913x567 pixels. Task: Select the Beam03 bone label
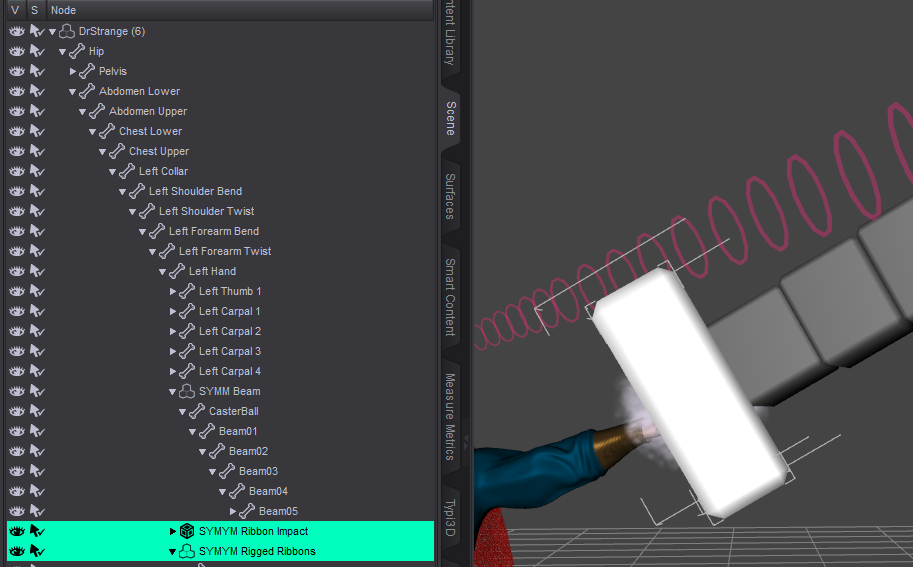259,471
